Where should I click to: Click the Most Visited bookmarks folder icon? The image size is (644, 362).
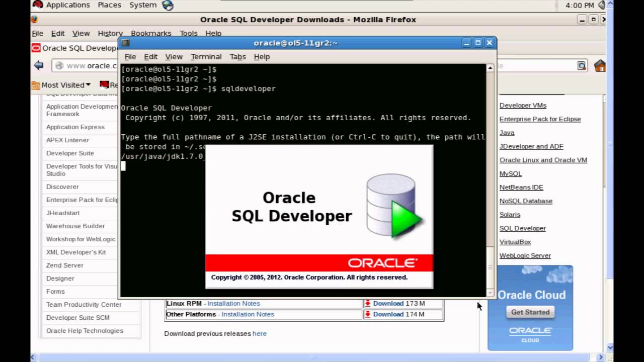click(x=36, y=85)
